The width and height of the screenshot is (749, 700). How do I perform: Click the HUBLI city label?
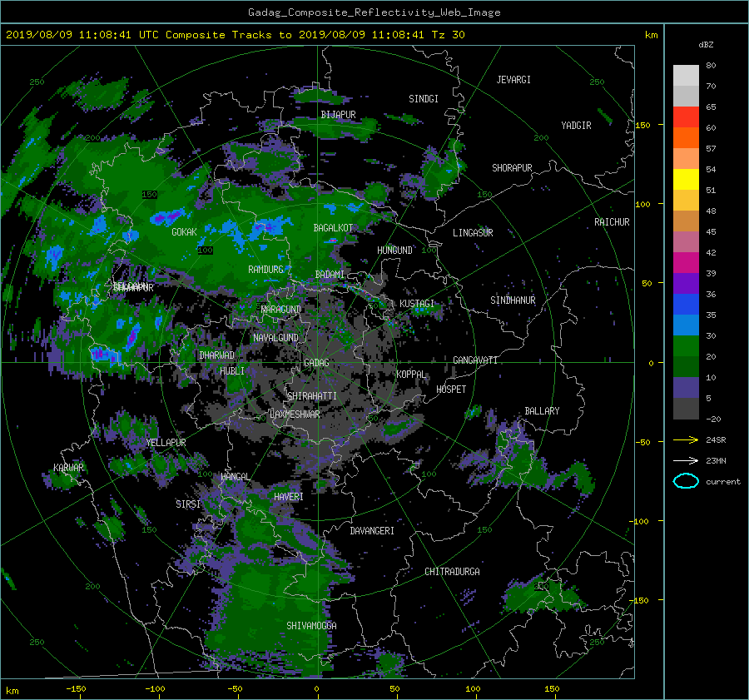[x=232, y=370]
